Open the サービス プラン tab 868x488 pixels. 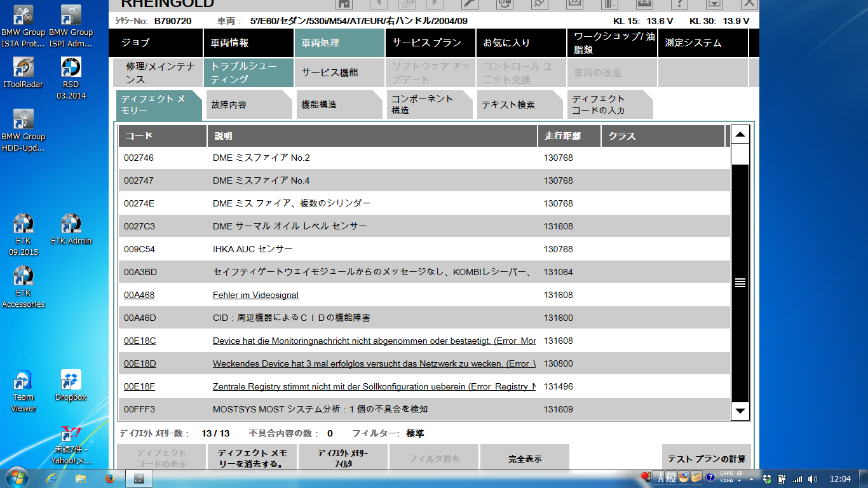tap(430, 43)
